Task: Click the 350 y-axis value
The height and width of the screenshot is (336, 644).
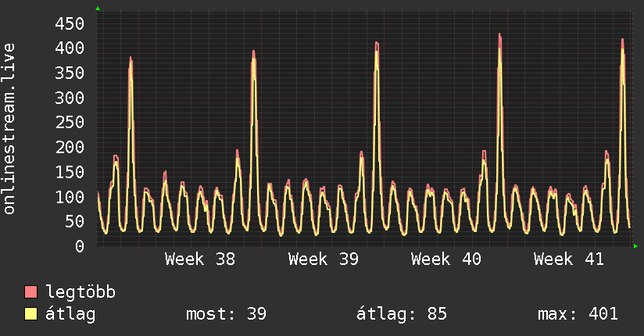Action: (70, 73)
